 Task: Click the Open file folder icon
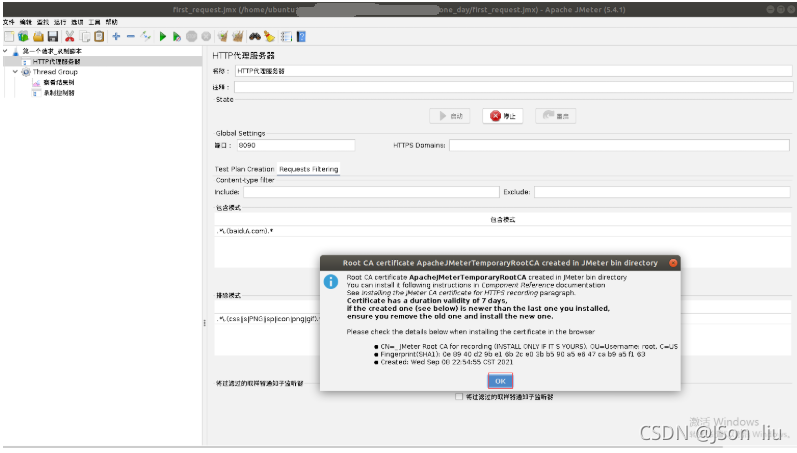tap(38, 37)
